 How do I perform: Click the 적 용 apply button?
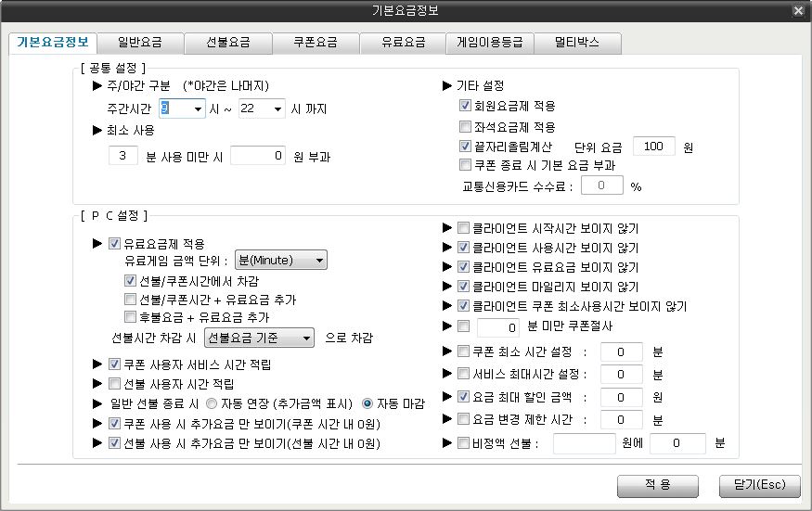click(658, 485)
